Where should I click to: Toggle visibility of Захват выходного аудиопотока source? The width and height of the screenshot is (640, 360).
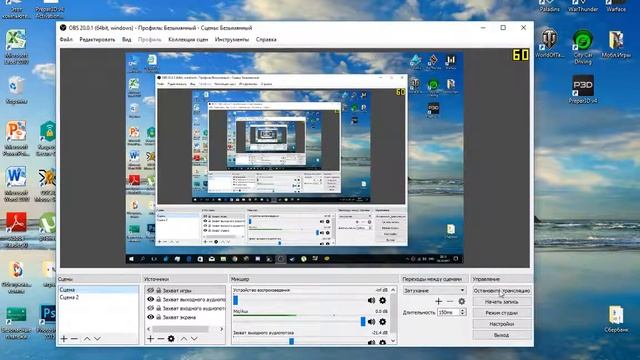(151, 299)
